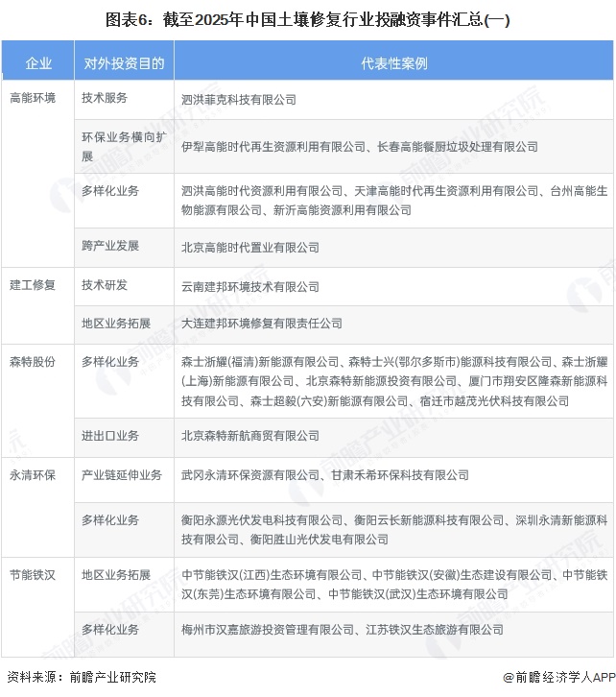This screenshot has height=697, width=616.
Task: Select the 北京高能时代置业有限公司 case cell
Action: (394, 248)
